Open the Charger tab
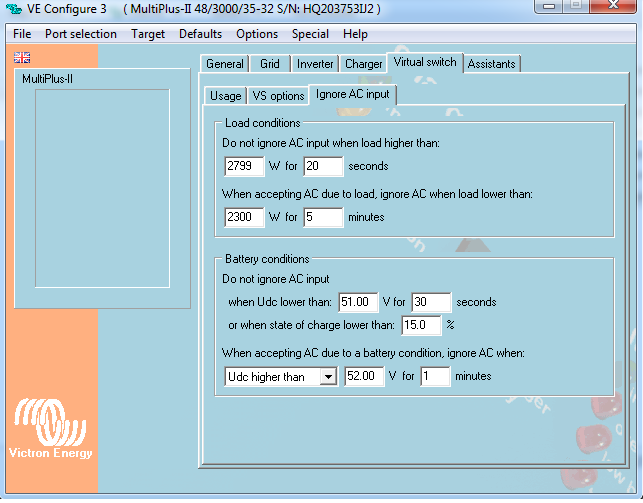The image size is (643, 503). coord(363,64)
